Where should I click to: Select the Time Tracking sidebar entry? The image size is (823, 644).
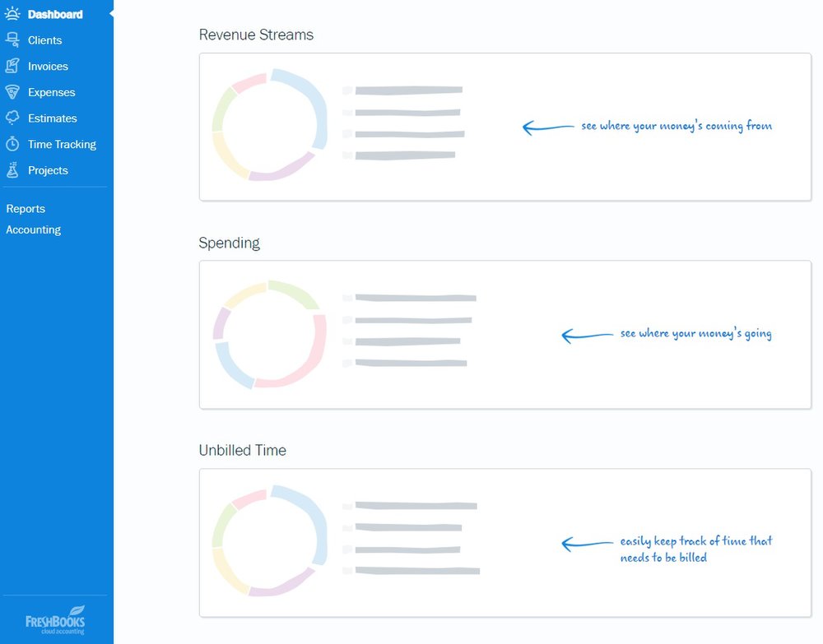62,144
